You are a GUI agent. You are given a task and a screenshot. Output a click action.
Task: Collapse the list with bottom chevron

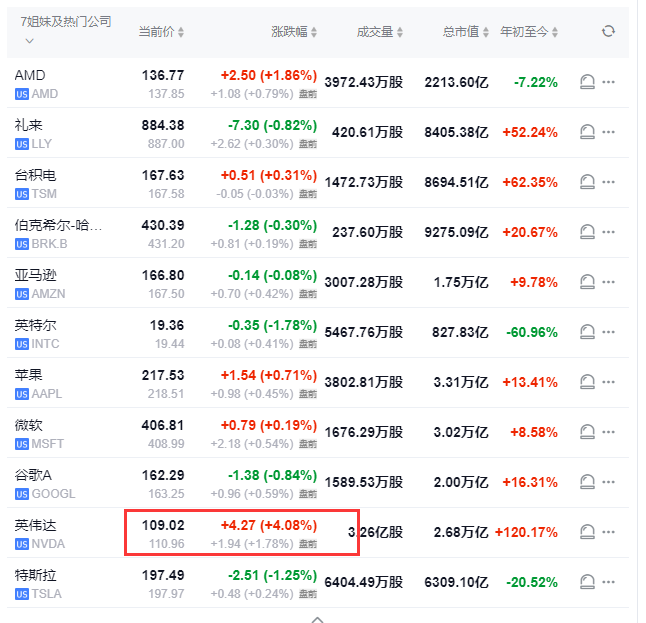click(317, 619)
